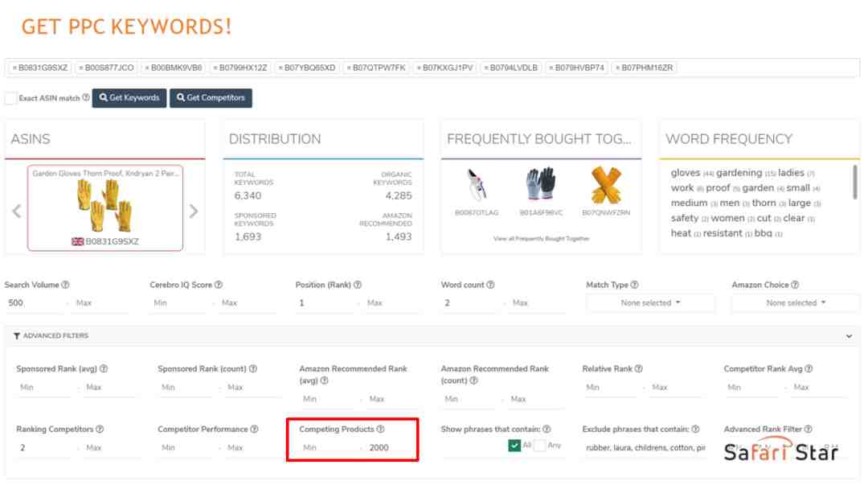Remove ASIN tag B0794LVDLB
Viewport: 868px width, 485px height.
(x=486, y=68)
